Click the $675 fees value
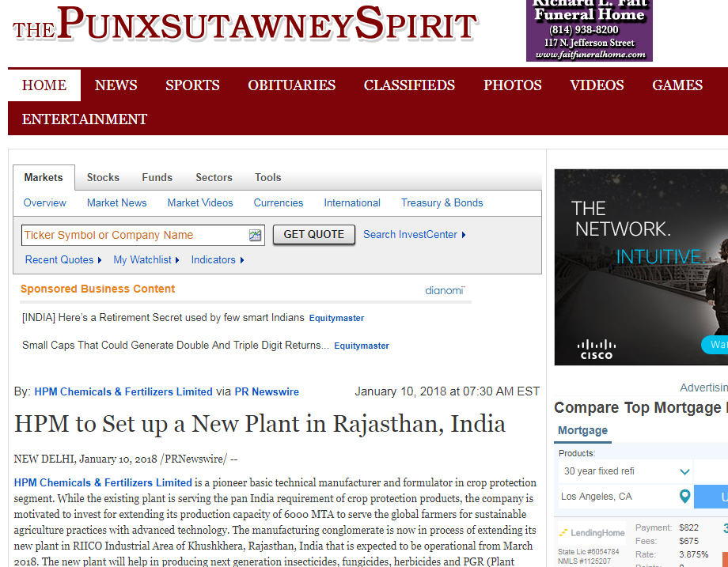 pos(688,541)
